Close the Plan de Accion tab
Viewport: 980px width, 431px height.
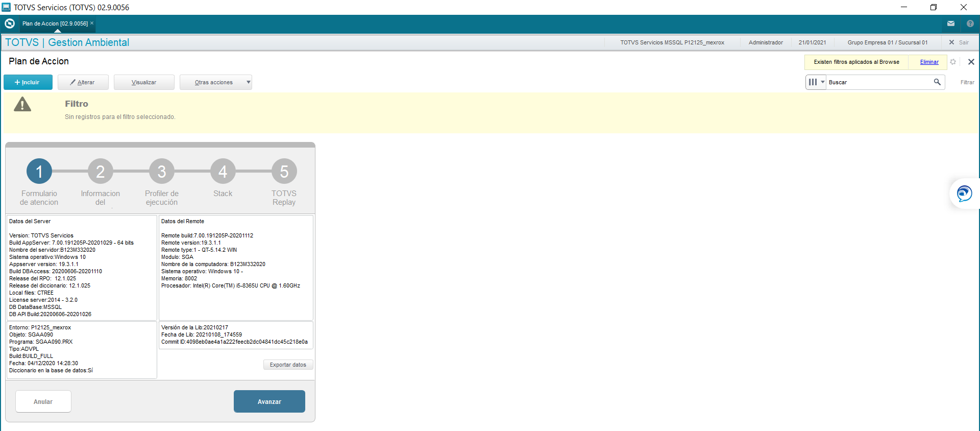pyautogui.click(x=92, y=23)
